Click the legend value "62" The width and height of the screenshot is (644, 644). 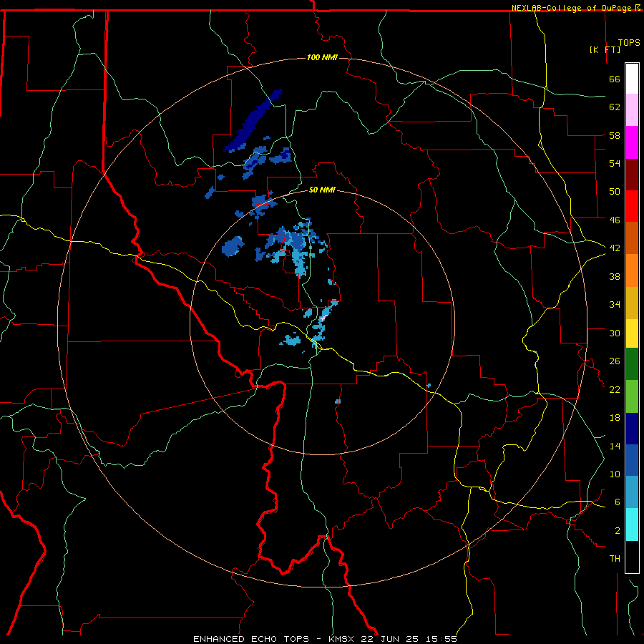point(615,107)
